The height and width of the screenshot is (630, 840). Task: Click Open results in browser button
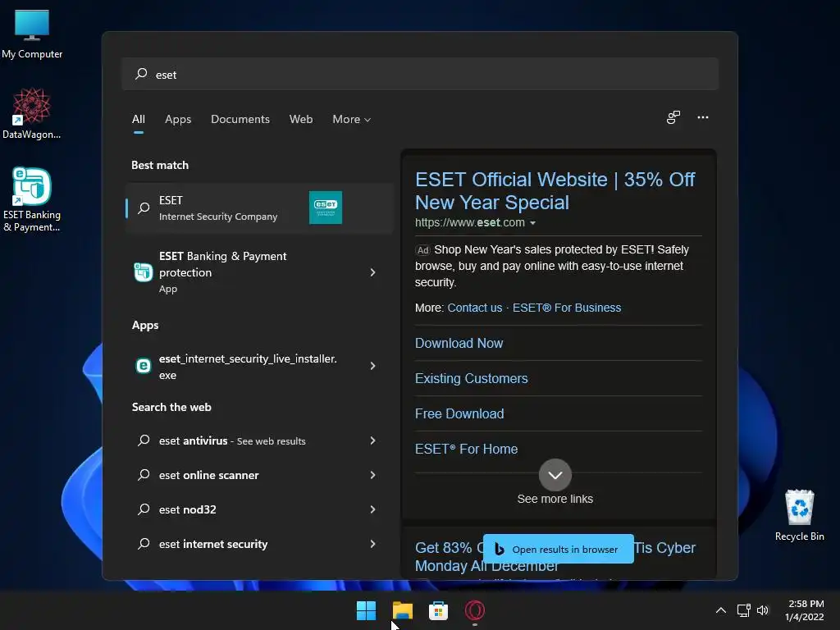(x=558, y=549)
